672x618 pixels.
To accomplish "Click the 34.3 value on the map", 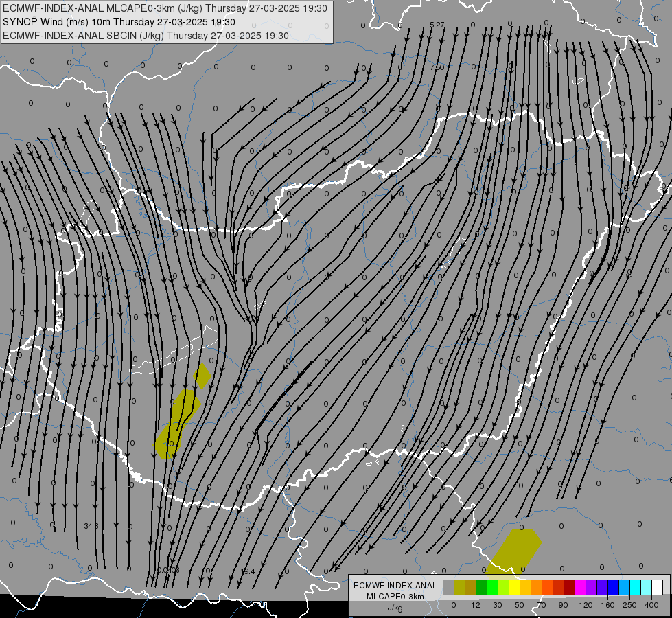I will point(91,526).
